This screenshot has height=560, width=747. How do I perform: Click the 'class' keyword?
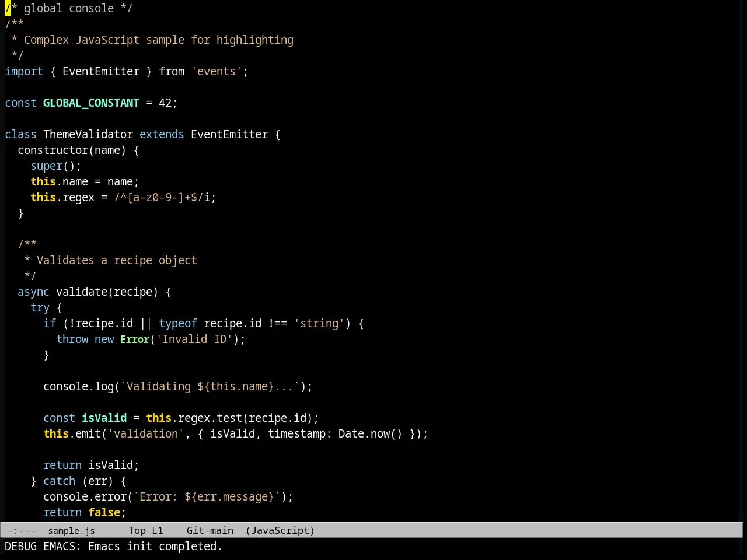pos(21,135)
